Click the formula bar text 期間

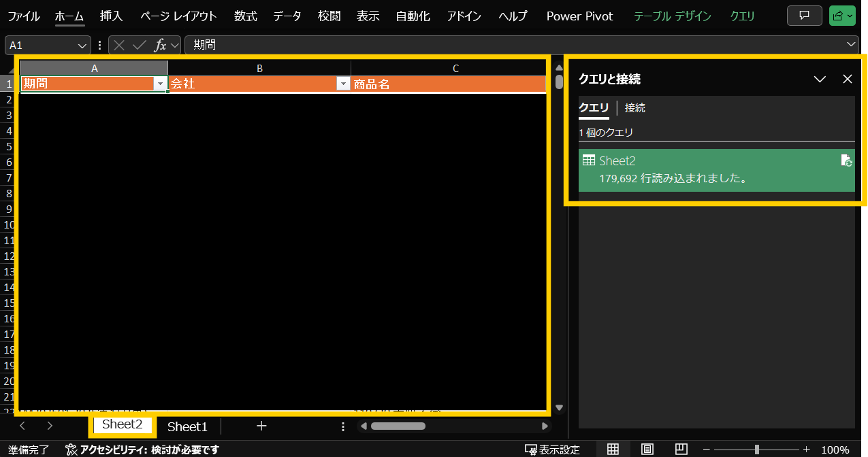(205, 45)
